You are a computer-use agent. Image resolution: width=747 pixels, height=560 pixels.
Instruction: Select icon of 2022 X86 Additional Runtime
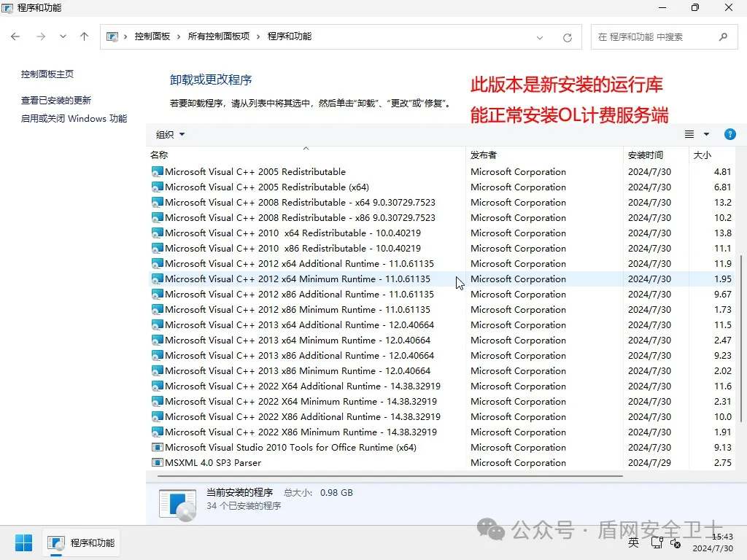[x=158, y=416]
